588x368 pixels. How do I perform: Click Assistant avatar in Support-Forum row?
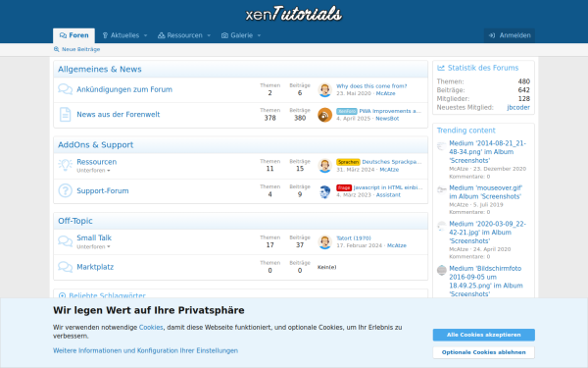[x=324, y=191]
